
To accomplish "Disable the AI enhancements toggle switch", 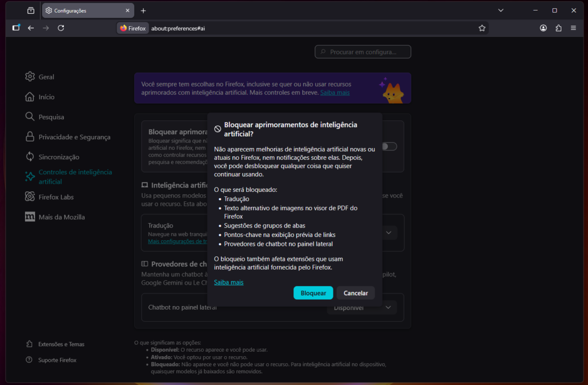I will (389, 146).
